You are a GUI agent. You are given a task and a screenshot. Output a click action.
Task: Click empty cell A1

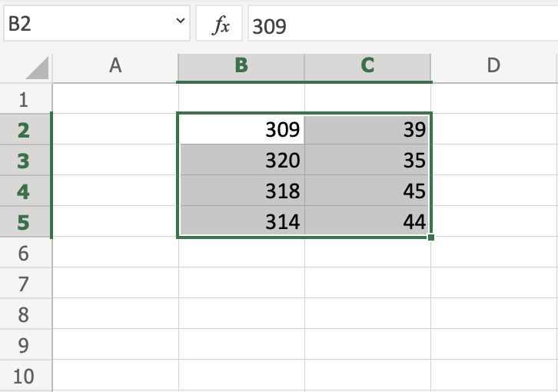[115, 99]
